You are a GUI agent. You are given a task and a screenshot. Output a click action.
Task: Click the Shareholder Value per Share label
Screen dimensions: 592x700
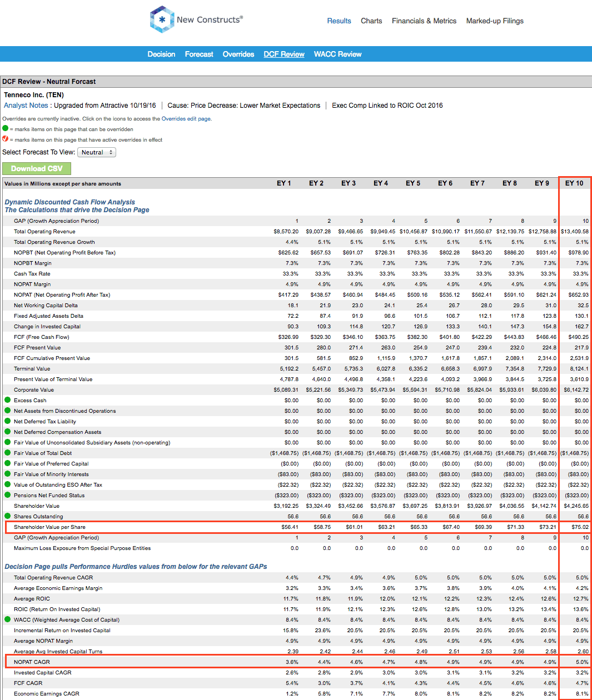[49, 527]
